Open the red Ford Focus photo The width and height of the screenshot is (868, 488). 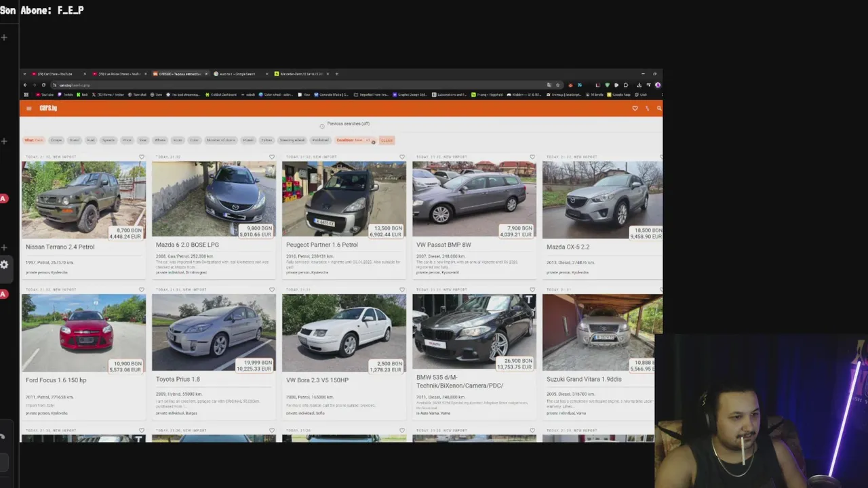tap(83, 333)
